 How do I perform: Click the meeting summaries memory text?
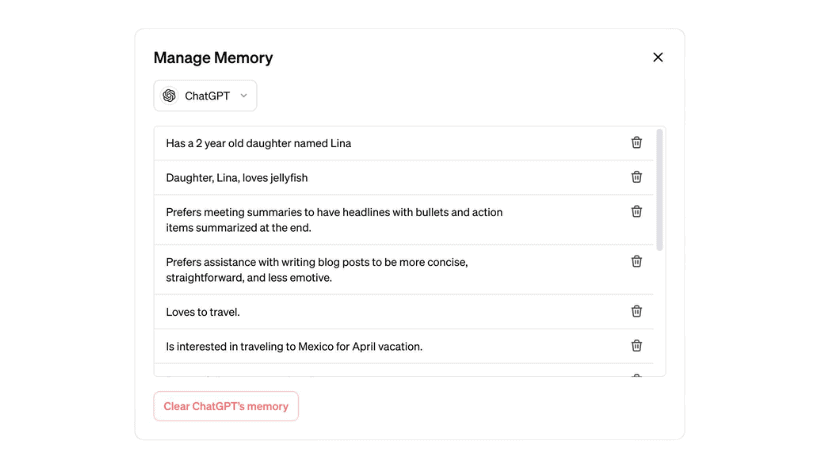click(x=334, y=220)
